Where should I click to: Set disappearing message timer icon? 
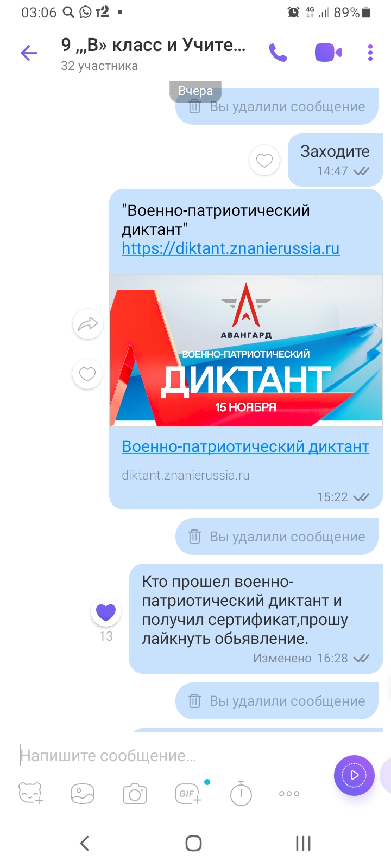[x=241, y=793]
